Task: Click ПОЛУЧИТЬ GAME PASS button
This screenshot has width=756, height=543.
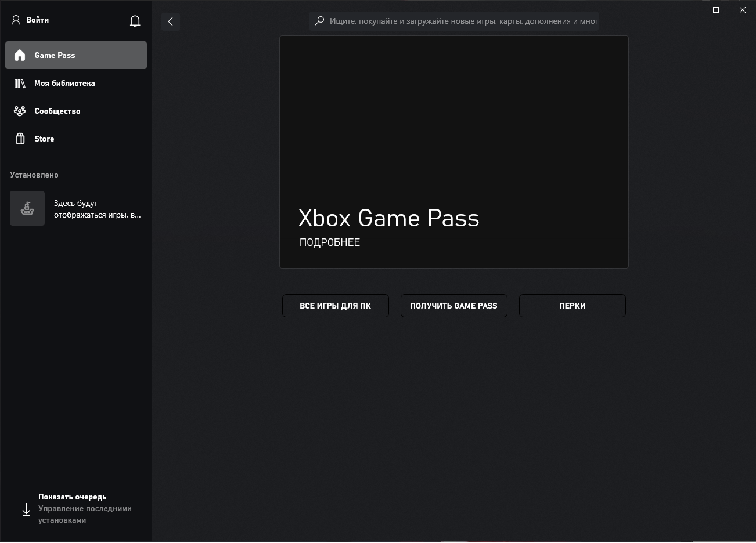Action: [x=454, y=306]
